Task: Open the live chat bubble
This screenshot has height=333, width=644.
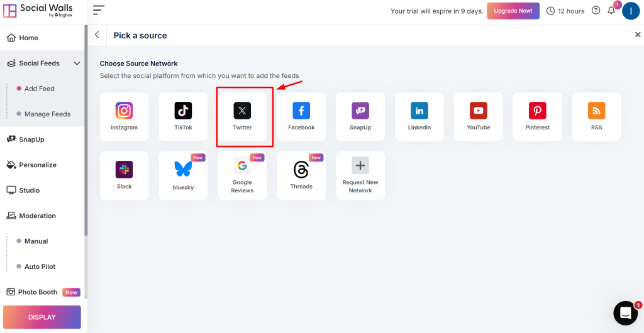Action: pos(626,314)
